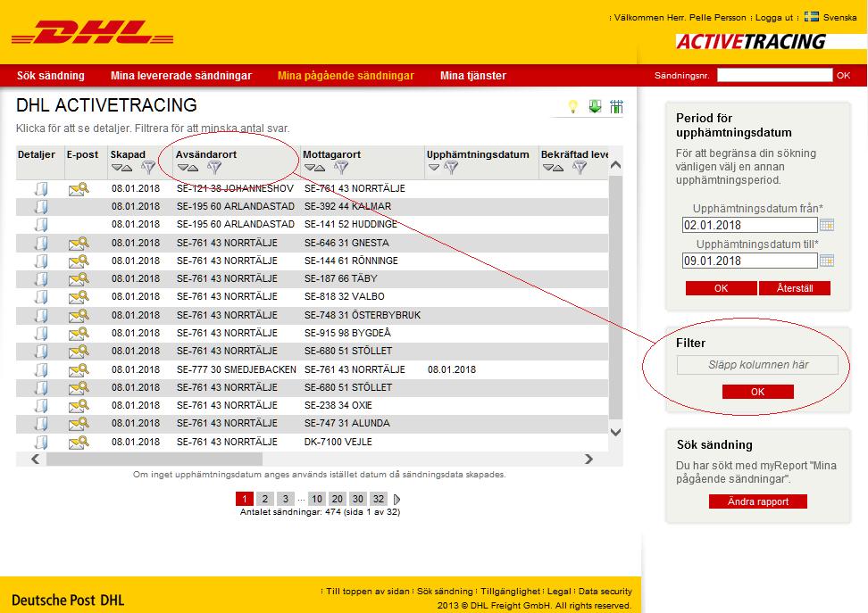This screenshot has height=613, width=868.
Task: Click the Upphämtningsdatum till date field
Action: (749, 261)
